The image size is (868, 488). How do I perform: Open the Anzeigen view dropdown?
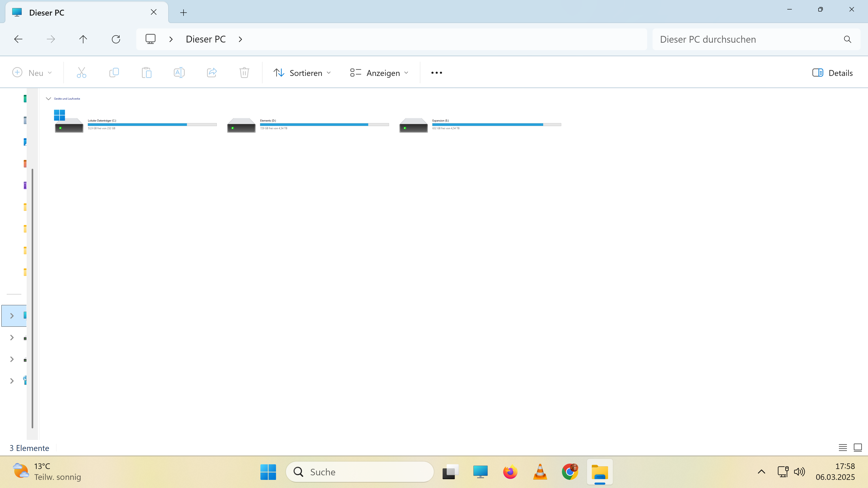[379, 73]
